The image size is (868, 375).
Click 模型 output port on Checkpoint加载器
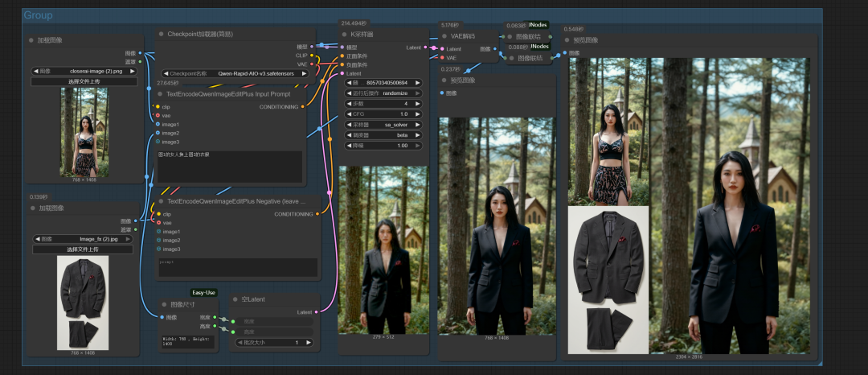click(x=312, y=47)
